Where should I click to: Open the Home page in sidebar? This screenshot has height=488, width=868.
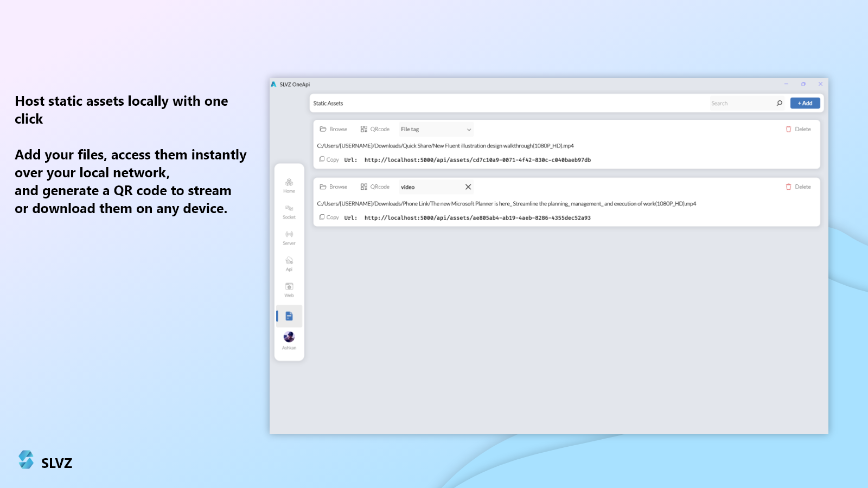289,185
